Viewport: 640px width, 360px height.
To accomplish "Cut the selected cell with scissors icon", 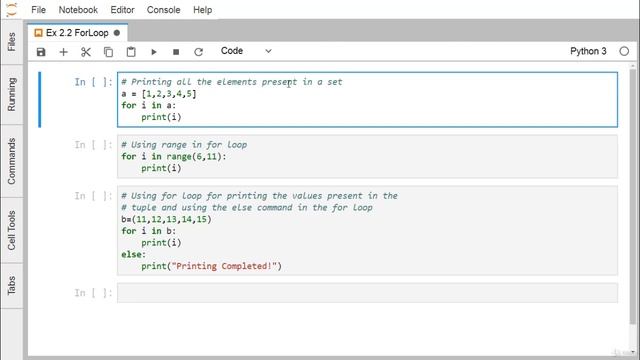I will [x=86, y=52].
